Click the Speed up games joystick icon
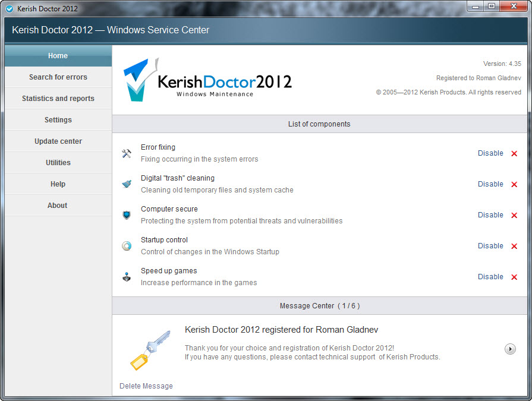 (x=127, y=277)
